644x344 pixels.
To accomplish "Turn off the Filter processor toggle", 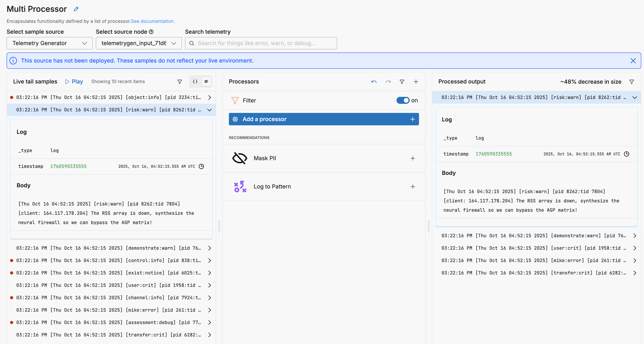I will [x=403, y=100].
